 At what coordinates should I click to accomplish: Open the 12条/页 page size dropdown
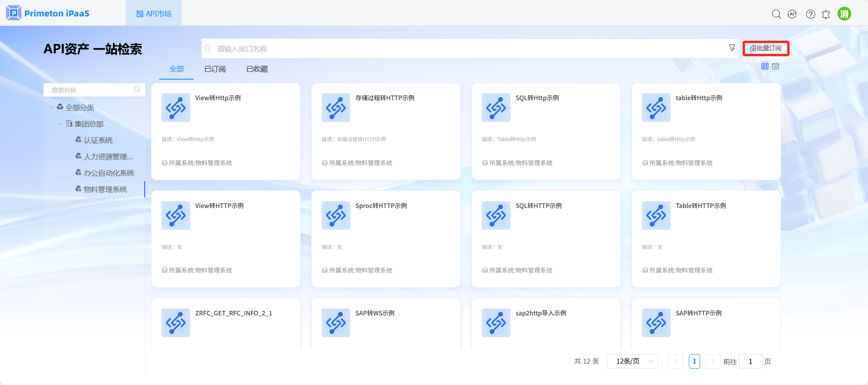(x=632, y=361)
